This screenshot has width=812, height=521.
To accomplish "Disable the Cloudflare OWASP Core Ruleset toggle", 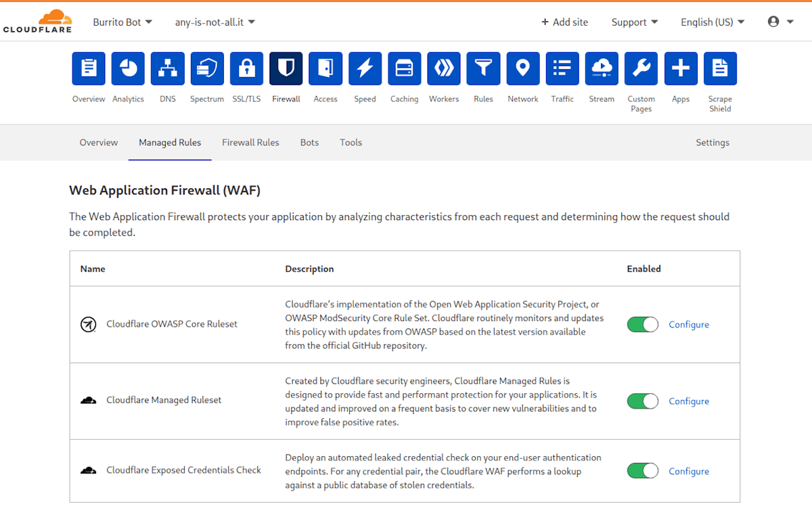I will (x=643, y=325).
